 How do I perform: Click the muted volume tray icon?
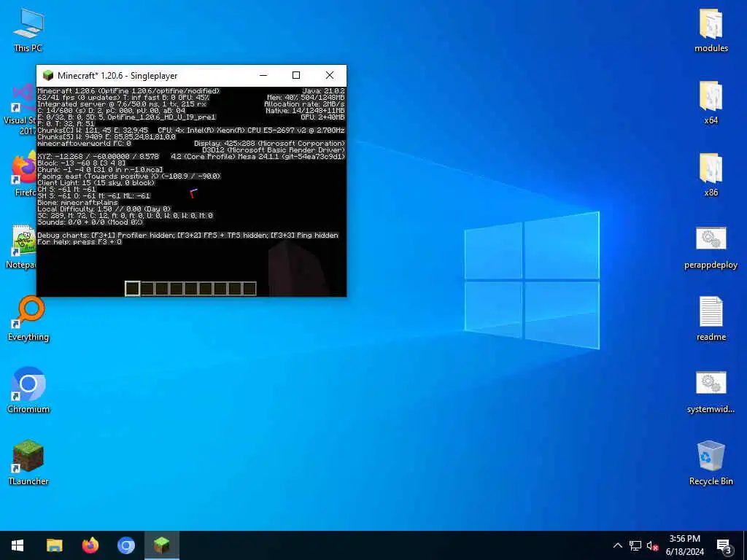point(652,545)
